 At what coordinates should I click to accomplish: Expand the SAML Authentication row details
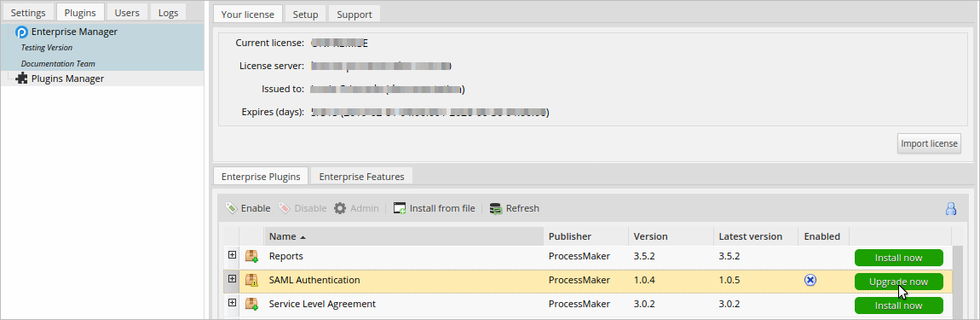coord(232,279)
